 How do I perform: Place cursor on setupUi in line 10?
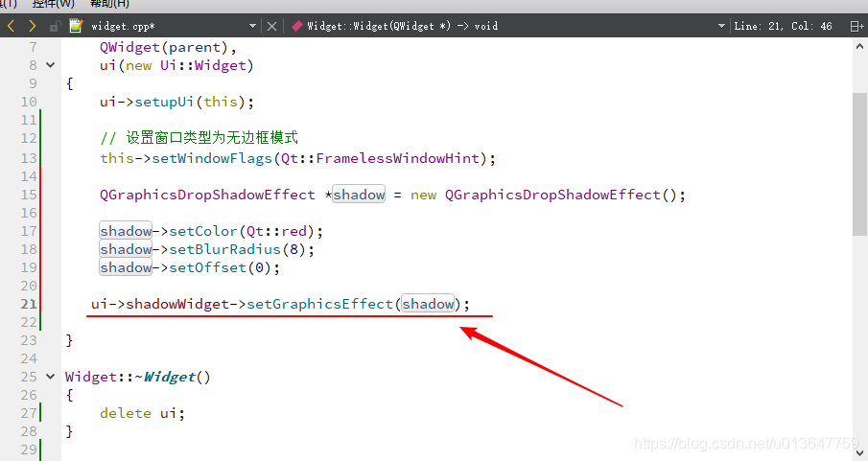click(x=164, y=102)
